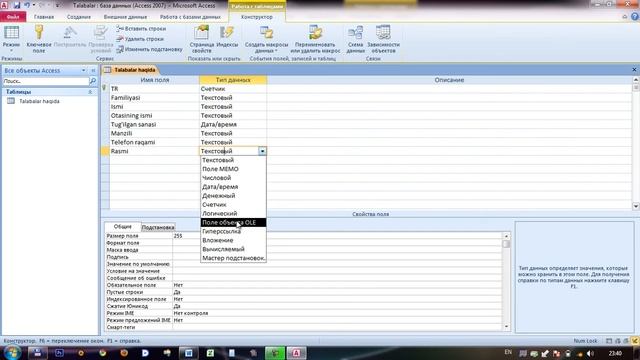Click the Rasmi field name cell
Viewport: 640px width, 360px height.
pos(154,151)
